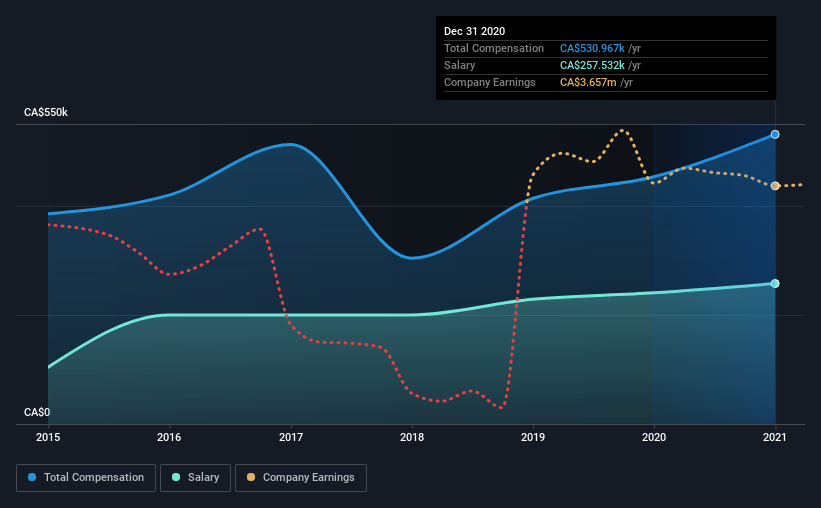Click the 2018 x-axis label

click(412, 437)
